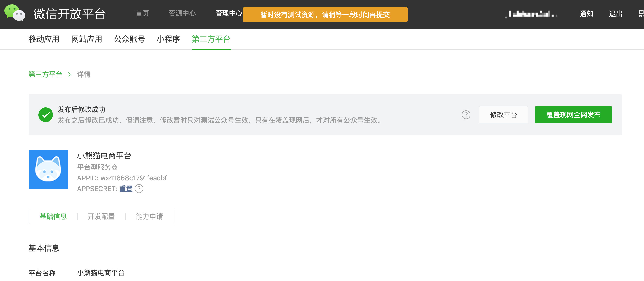Screen dimensions: 644x281
Task: Switch to 小程序 tab
Action: [x=168, y=39]
